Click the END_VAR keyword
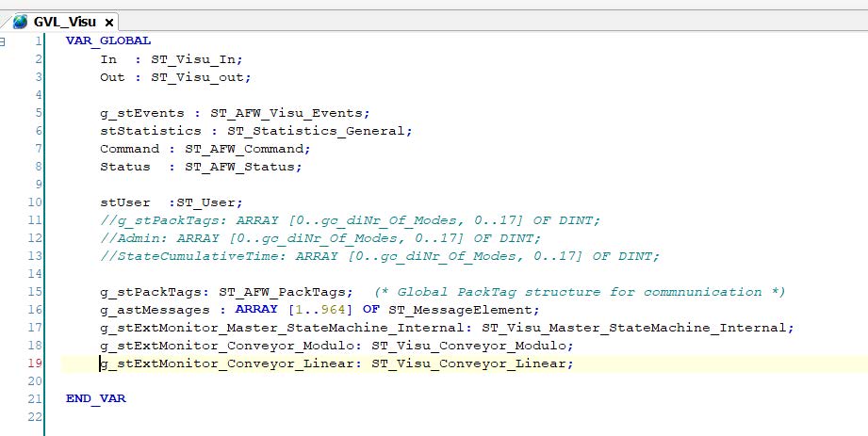Viewport: 868px width, 436px height. coord(95,398)
